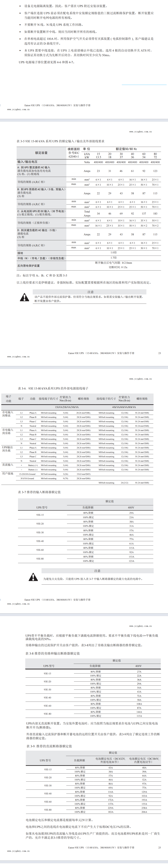The height and width of the screenshot is (868, 168).
Task: Click the '24 (212)' torque value
Action: 124,483
